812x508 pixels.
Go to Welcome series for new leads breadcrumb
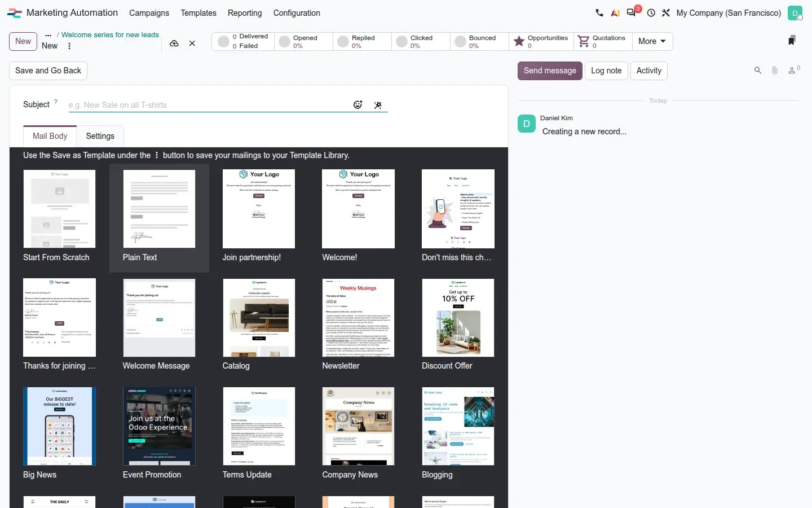click(110, 35)
